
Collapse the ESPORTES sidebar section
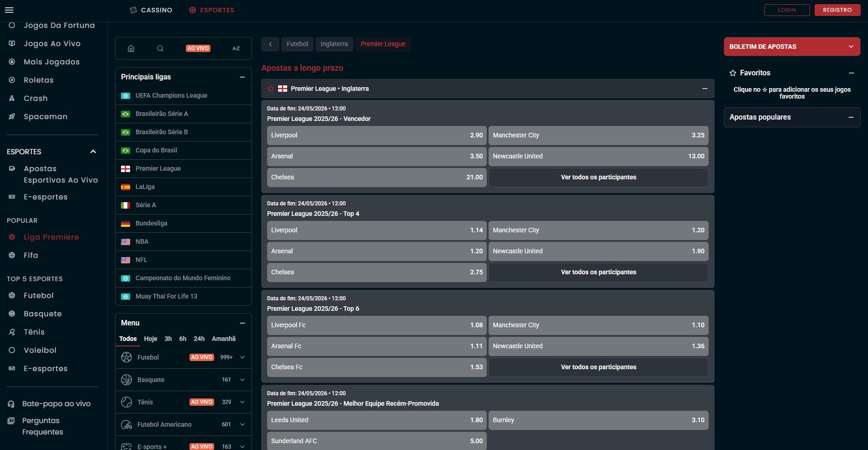tap(93, 152)
